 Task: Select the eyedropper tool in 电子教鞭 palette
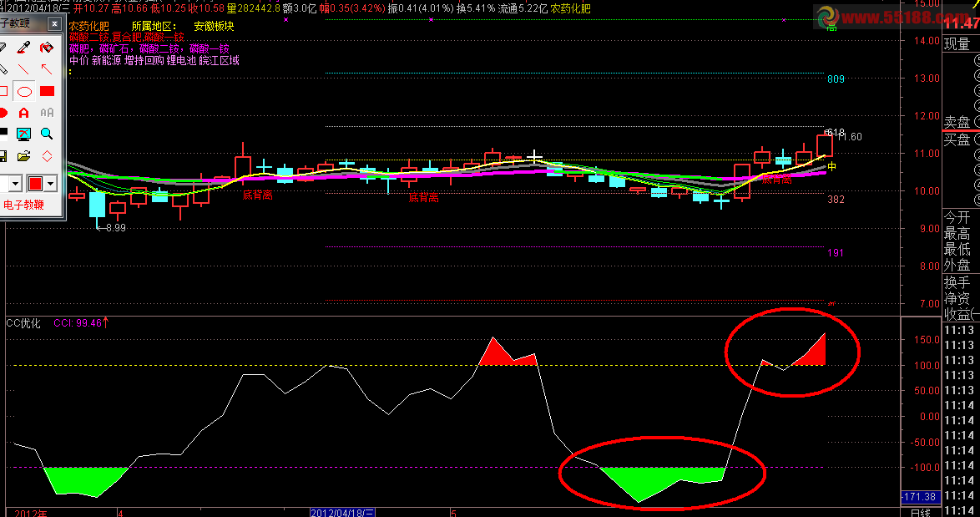click(x=23, y=48)
